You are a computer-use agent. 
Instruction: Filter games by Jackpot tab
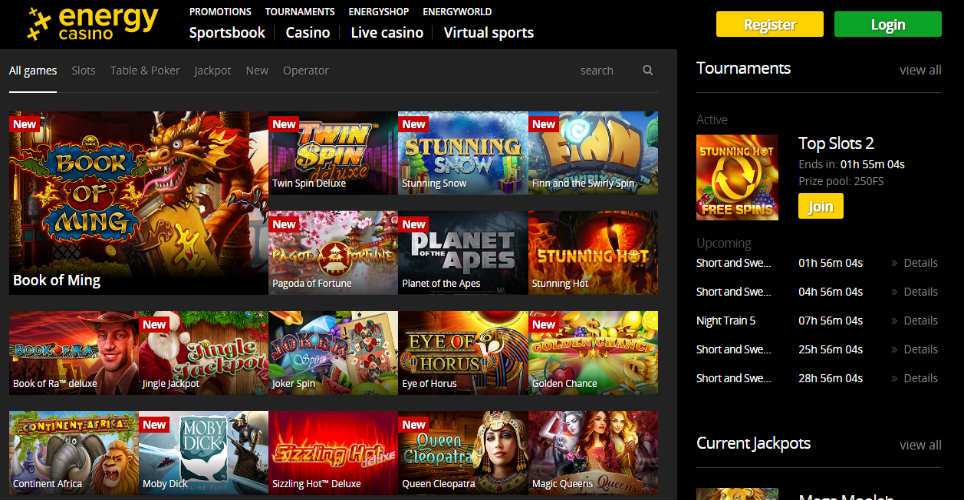(212, 71)
